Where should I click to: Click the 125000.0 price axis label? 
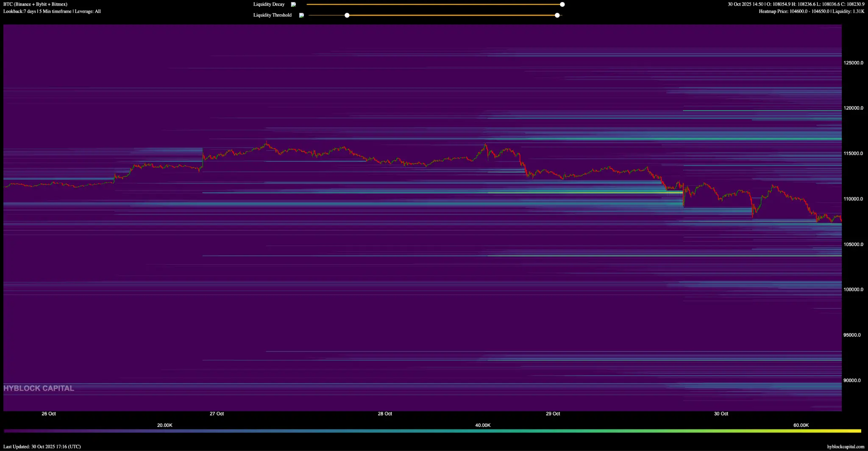coord(853,63)
